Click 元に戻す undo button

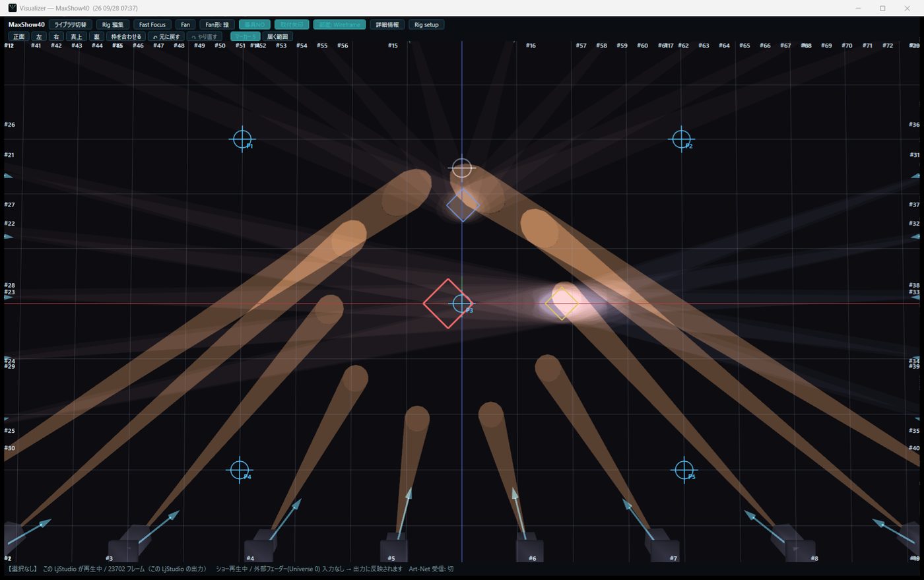(166, 36)
